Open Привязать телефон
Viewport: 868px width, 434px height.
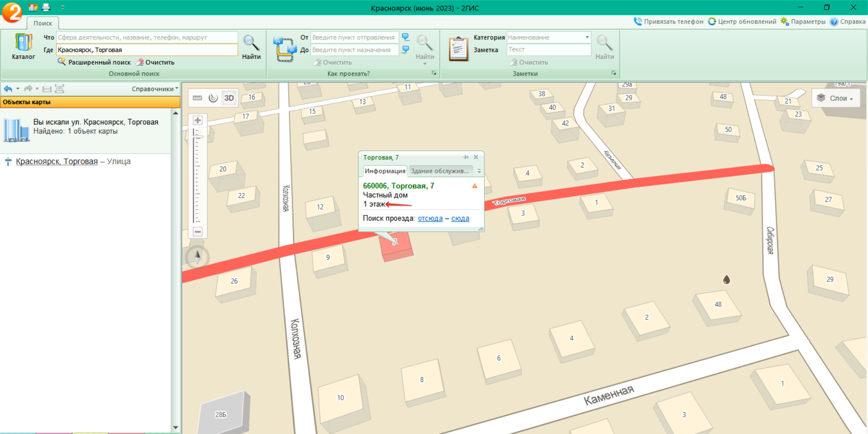click(x=669, y=21)
